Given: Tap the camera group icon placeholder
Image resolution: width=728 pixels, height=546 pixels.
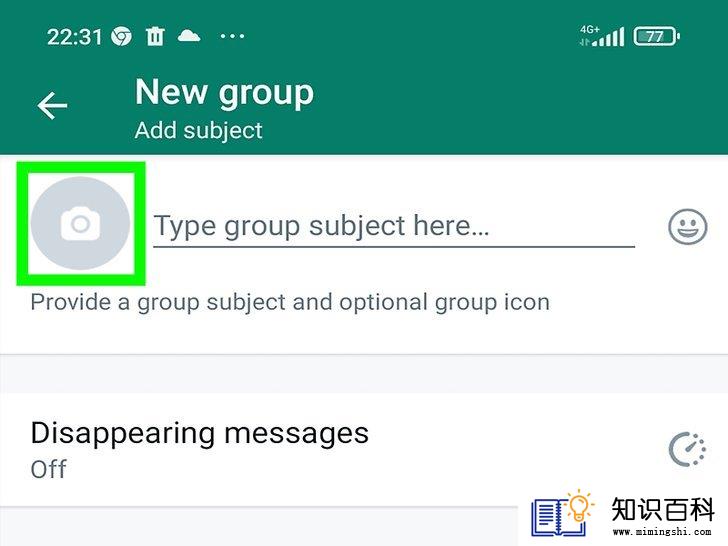Looking at the screenshot, I should 80,223.
